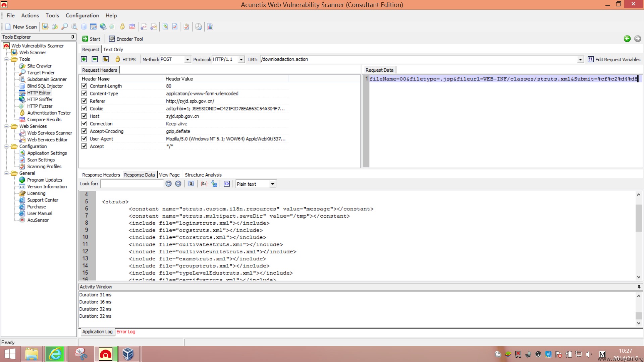This screenshot has width=644, height=362.
Task: Find previous match (up arrow)
Action: [x=178, y=184]
